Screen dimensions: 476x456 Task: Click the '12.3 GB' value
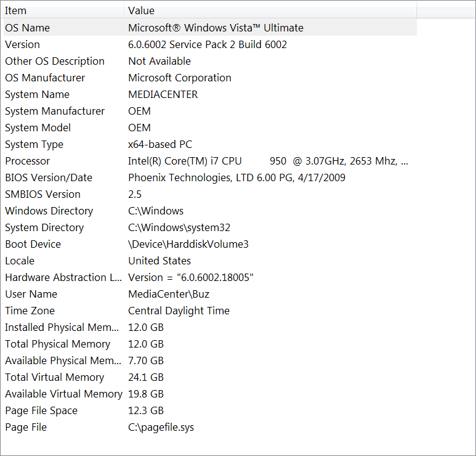click(x=146, y=411)
